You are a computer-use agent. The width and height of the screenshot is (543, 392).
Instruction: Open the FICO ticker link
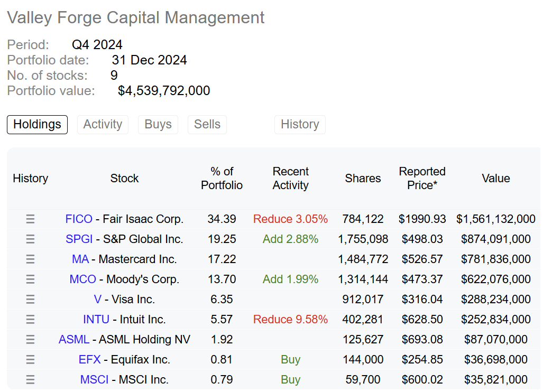coord(79,219)
